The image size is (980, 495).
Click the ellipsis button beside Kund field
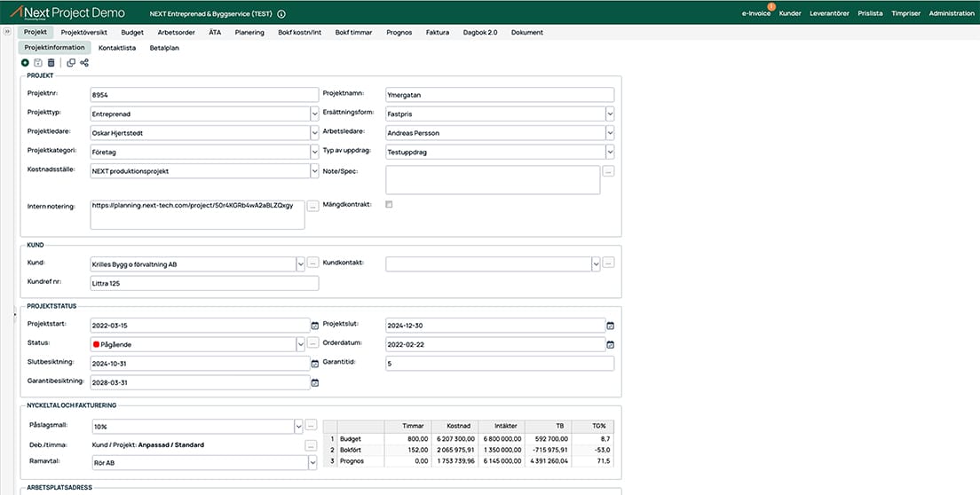pyautogui.click(x=312, y=263)
